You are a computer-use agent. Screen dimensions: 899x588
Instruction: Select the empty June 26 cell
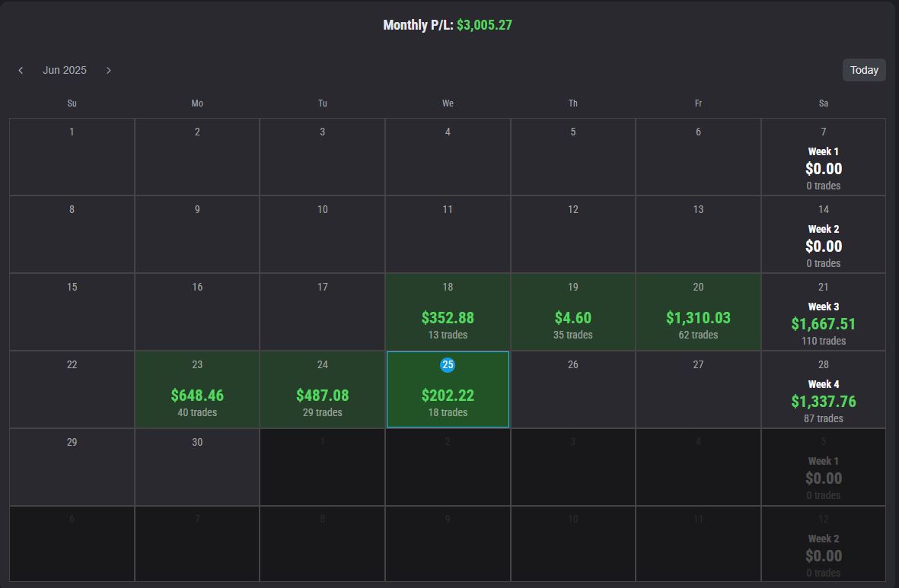point(572,389)
